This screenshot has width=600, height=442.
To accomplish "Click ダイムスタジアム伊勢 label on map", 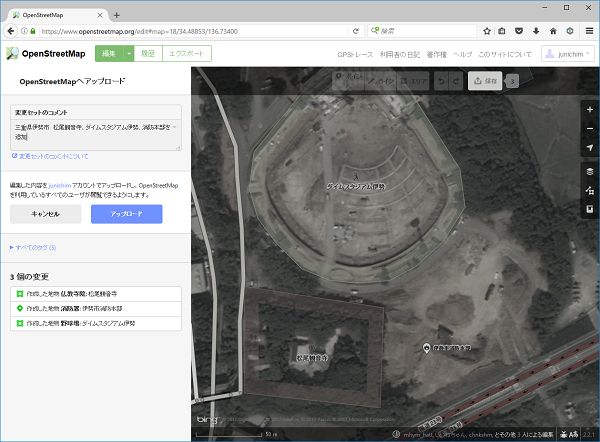I will (x=356, y=186).
